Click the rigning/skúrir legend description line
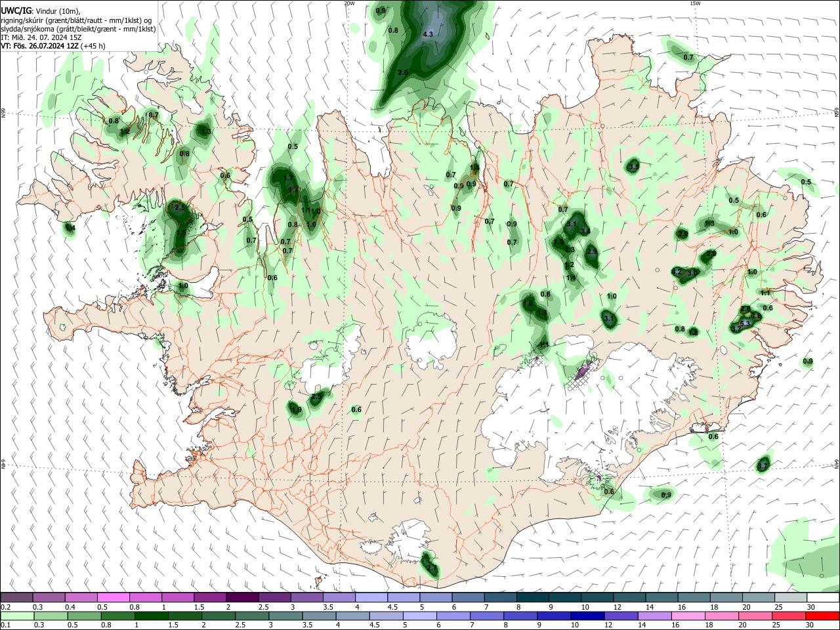The height and width of the screenshot is (630, 840). [x=76, y=20]
